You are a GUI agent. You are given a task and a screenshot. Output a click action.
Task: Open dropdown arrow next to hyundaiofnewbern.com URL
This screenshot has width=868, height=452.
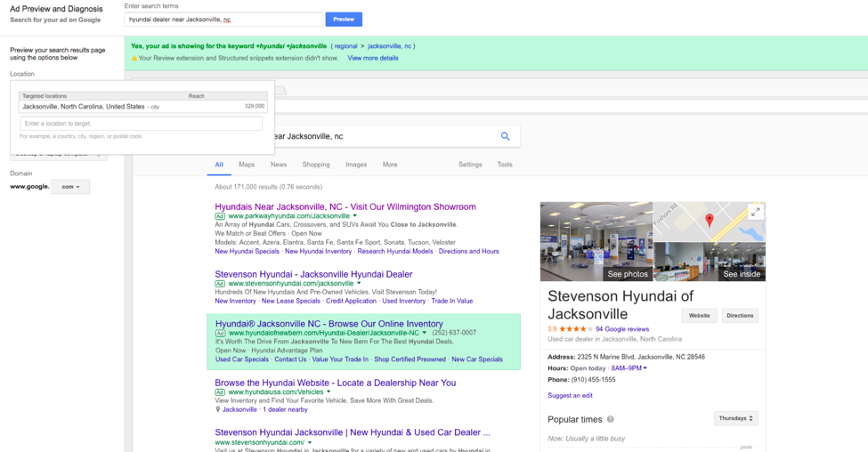[425, 333]
